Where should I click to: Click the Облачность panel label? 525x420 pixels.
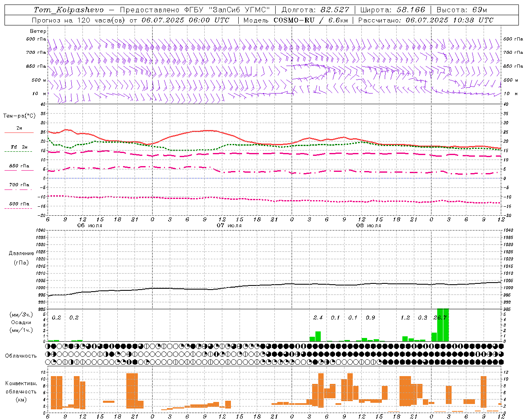click(21, 356)
